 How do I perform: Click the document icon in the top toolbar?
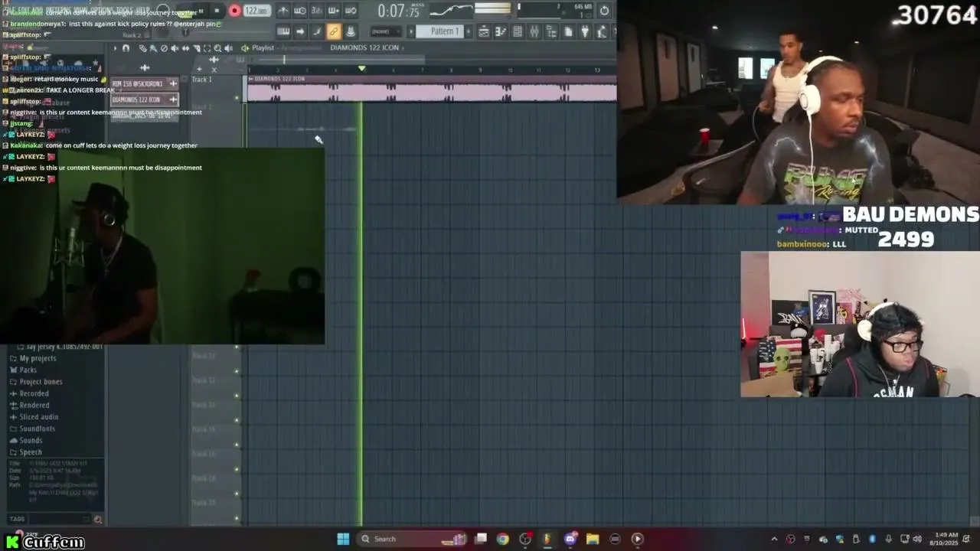(x=568, y=31)
